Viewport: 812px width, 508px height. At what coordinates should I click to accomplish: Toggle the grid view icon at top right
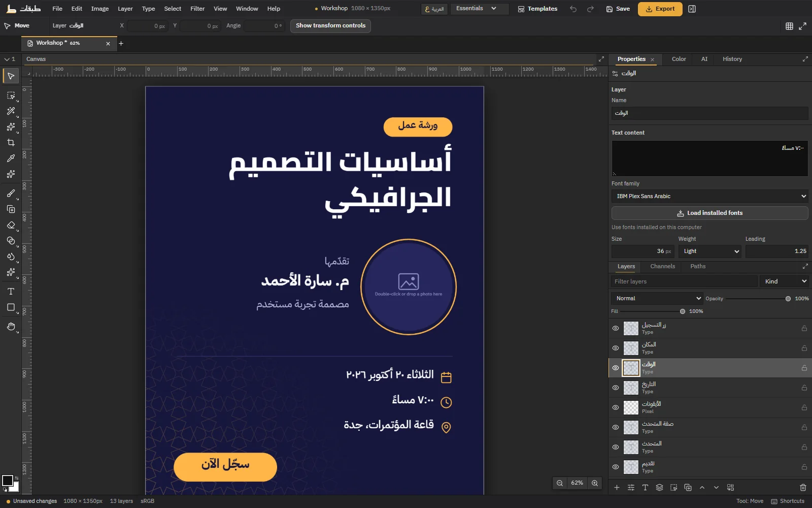789,26
